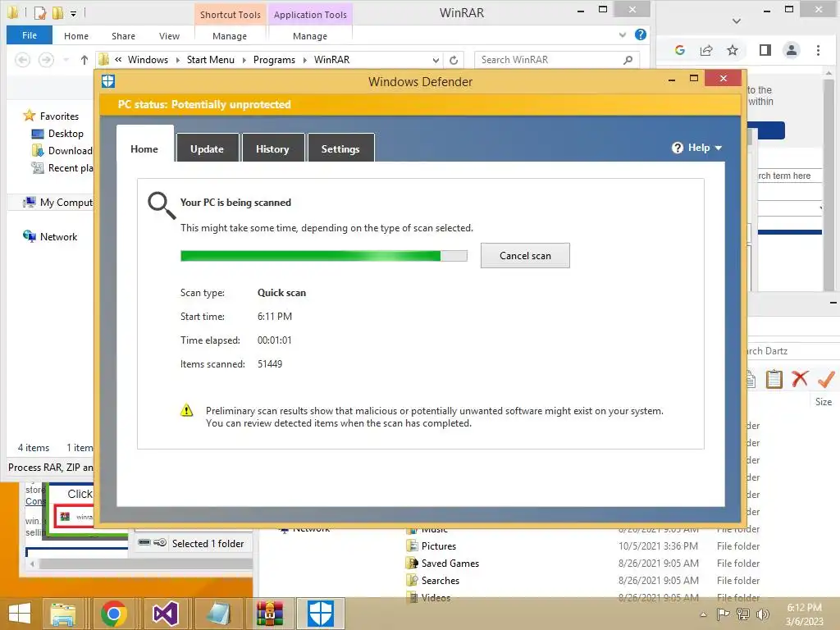Open the Windows Defender Update tab
The height and width of the screenshot is (630, 840).
point(208,148)
